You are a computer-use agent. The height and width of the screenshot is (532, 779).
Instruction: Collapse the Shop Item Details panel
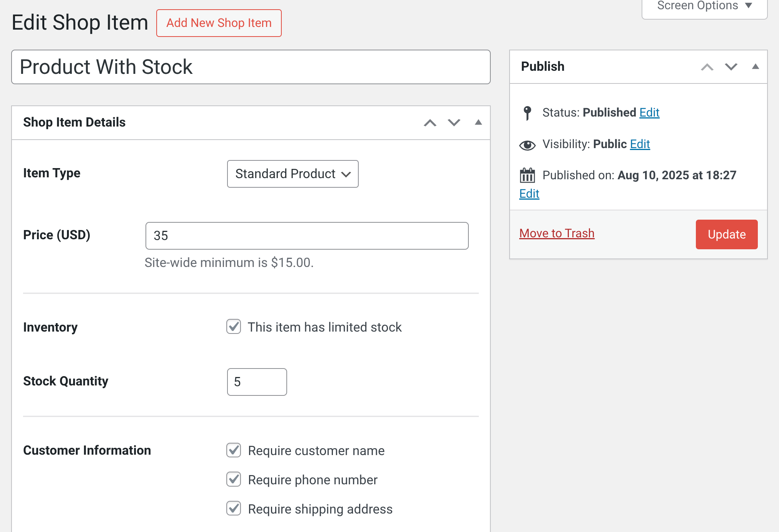478,122
